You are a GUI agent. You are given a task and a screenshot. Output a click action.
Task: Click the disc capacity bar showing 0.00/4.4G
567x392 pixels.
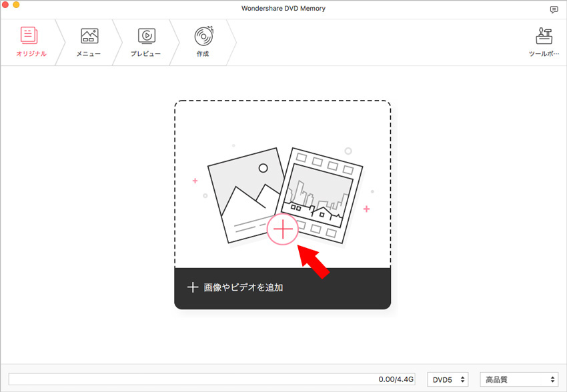[212, 379]
